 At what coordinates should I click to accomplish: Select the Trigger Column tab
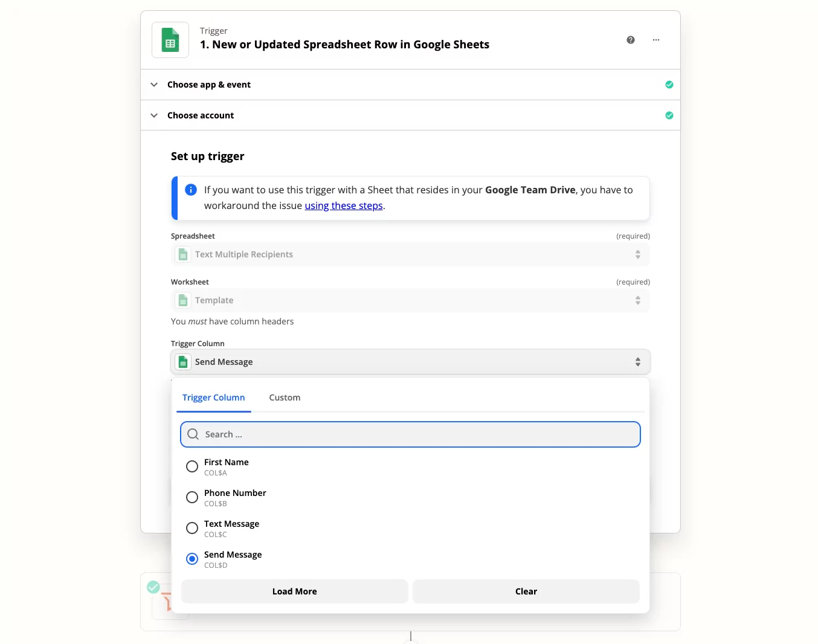pos(214,398)
